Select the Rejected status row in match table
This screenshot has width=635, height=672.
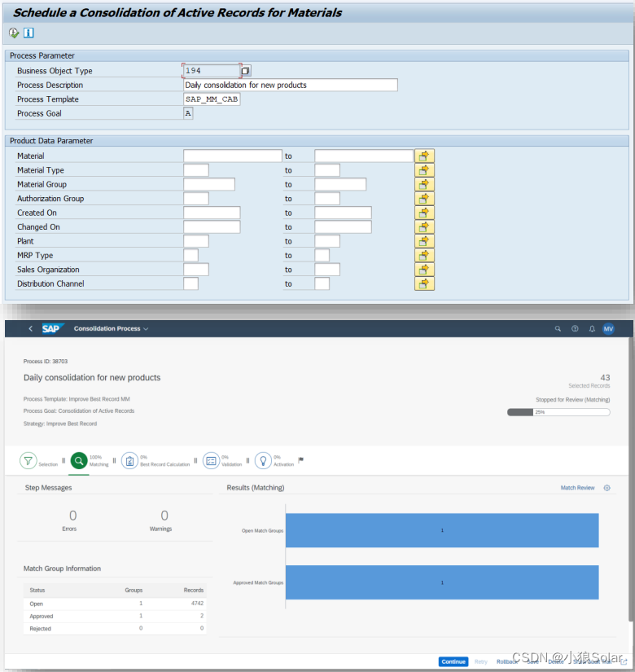click(x=115, y=628)
